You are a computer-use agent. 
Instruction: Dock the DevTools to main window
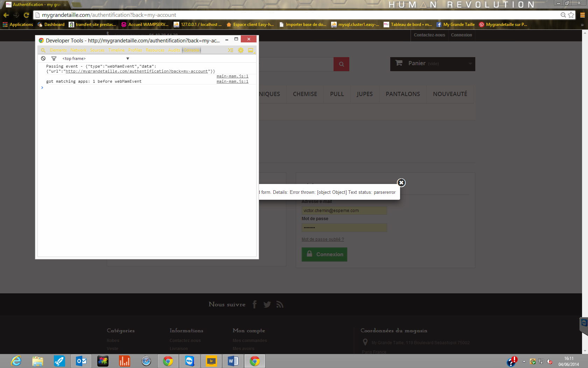coord(251,50)
